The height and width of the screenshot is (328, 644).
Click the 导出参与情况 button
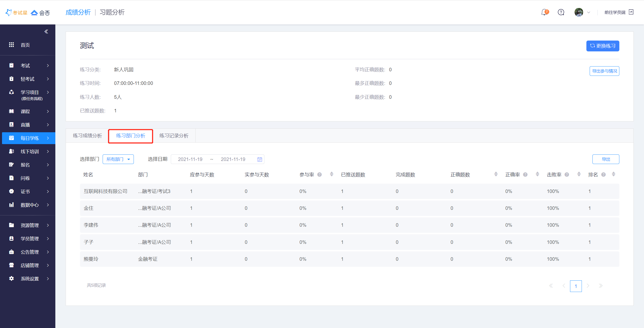click(x=604, y=71)
